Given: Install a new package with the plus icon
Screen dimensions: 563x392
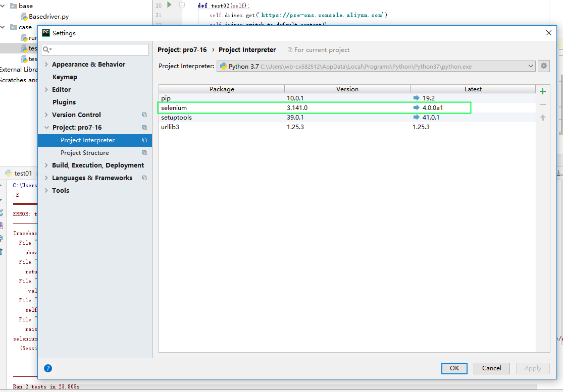Looking at the screenshot, I should (x=543, y=91).
